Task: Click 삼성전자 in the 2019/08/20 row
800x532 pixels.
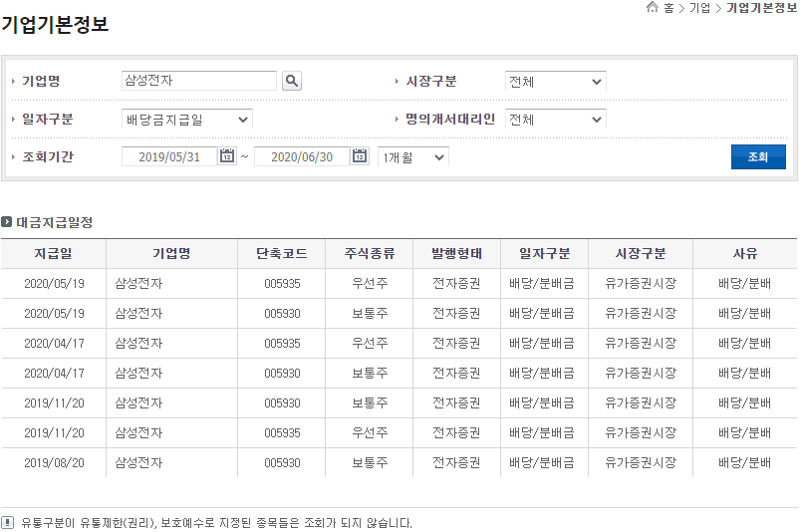Action: click(138, 462)
